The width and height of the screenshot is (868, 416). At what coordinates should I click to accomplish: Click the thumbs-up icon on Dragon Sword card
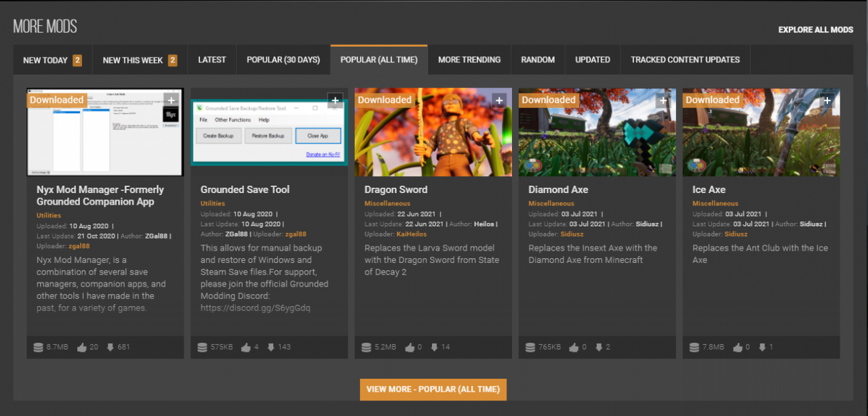(x=410, y=348)
